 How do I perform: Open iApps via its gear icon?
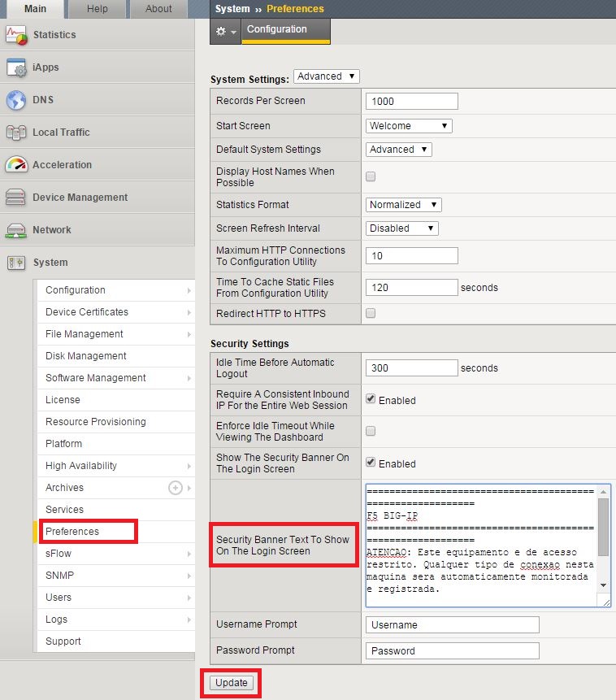pyautogui.click(x=16, y=68)
